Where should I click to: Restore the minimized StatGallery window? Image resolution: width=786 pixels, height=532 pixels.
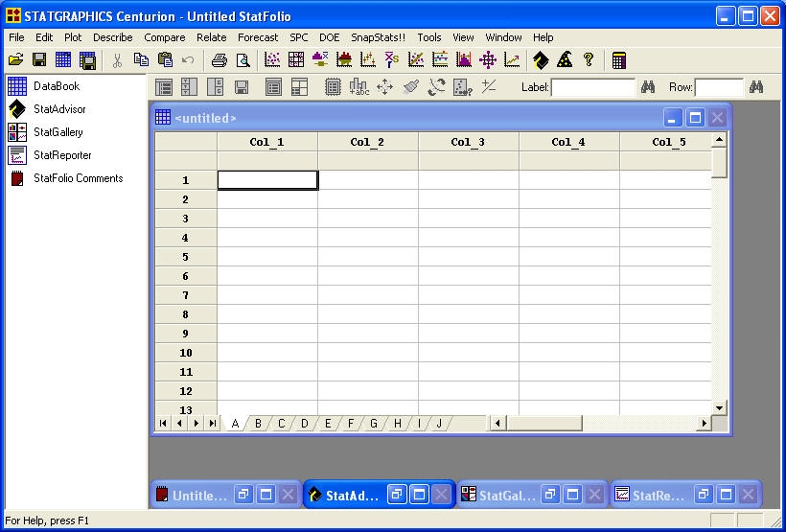(x=550, y=495)
